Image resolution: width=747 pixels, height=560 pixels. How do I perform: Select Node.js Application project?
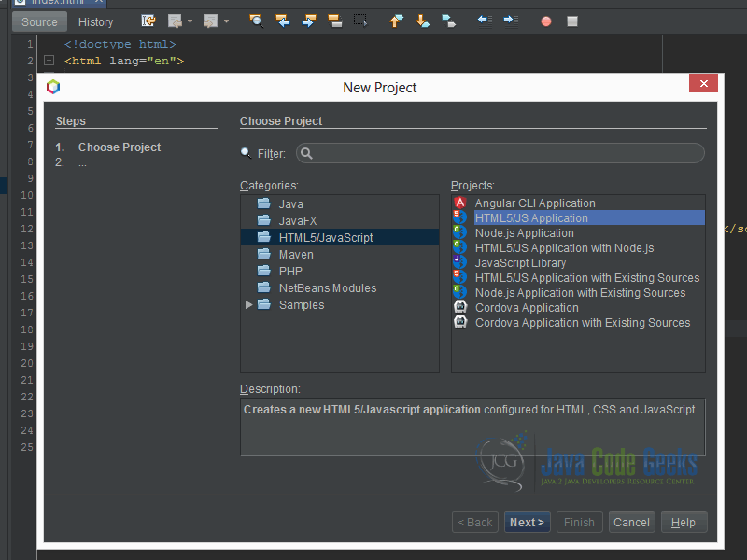(x=525, y=232)
